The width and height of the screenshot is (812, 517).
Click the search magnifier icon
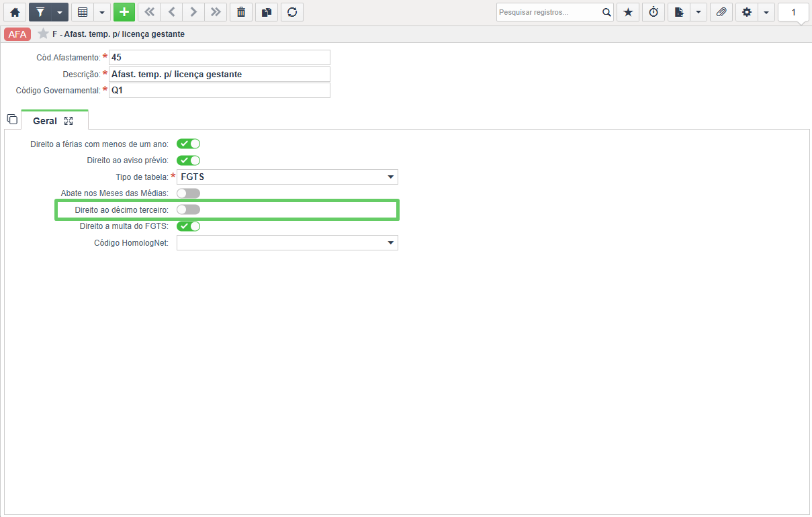pyautogui.click(x=606, y=12)
